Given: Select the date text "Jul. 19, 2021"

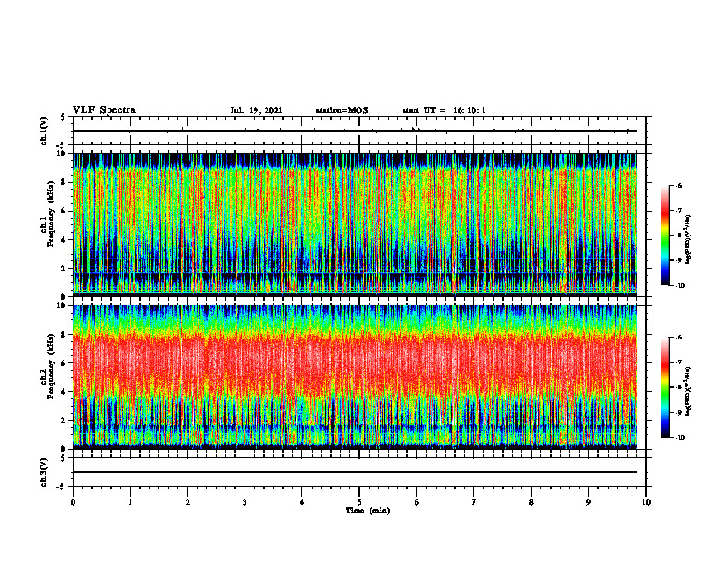Looking at the screenshot, I should [256, 110].
